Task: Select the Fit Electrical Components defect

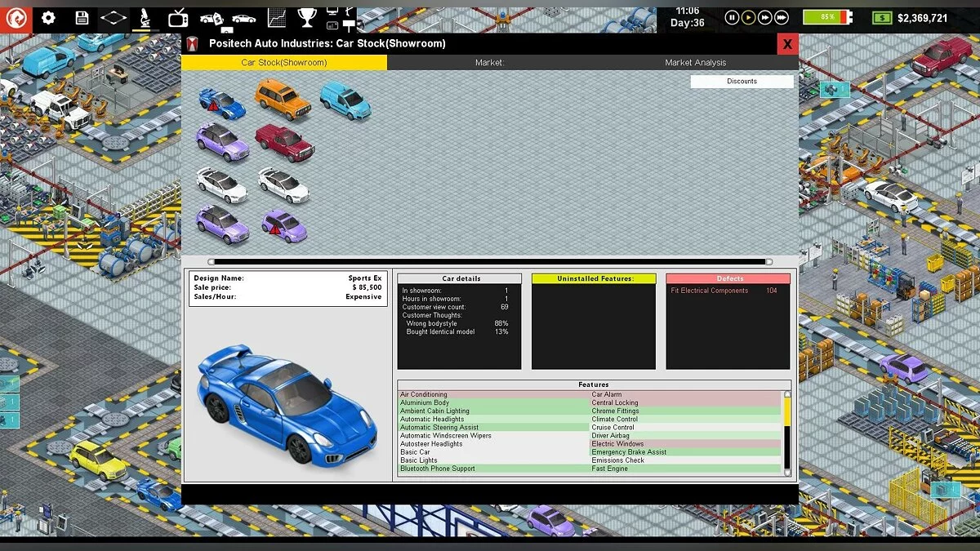Action: point(724,291)
